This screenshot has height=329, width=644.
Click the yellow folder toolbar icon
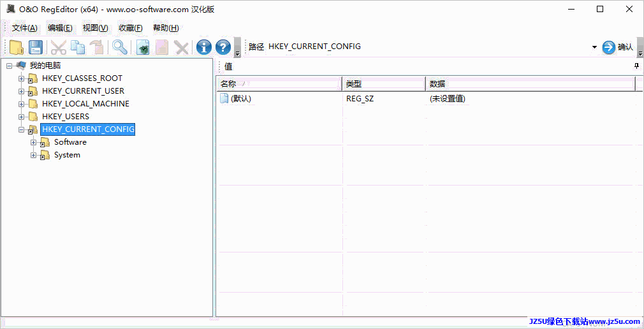[x=17, y=47]
